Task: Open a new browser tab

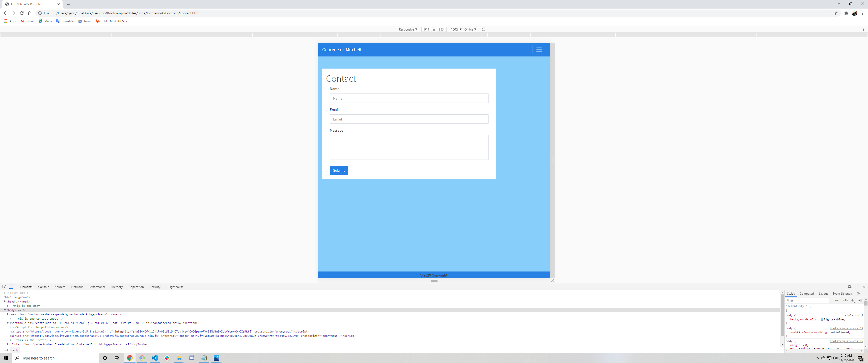Action: [68, 4]
